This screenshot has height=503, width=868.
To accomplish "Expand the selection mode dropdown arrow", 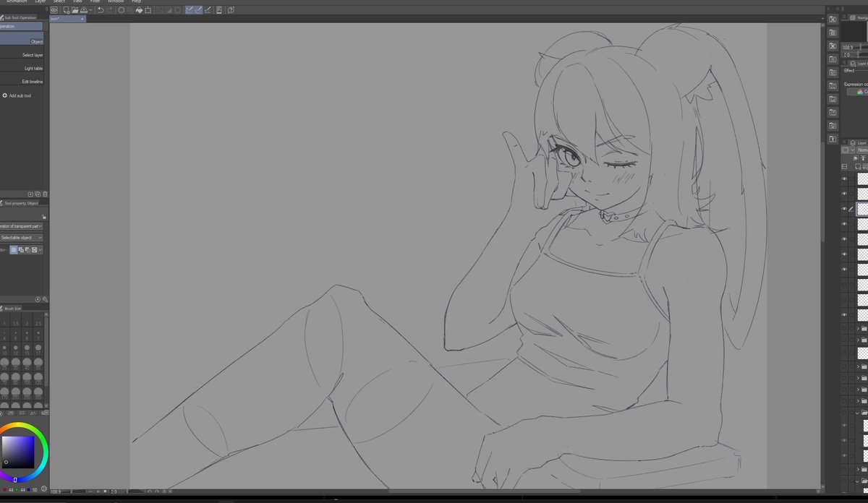I will tap(41, 249).
